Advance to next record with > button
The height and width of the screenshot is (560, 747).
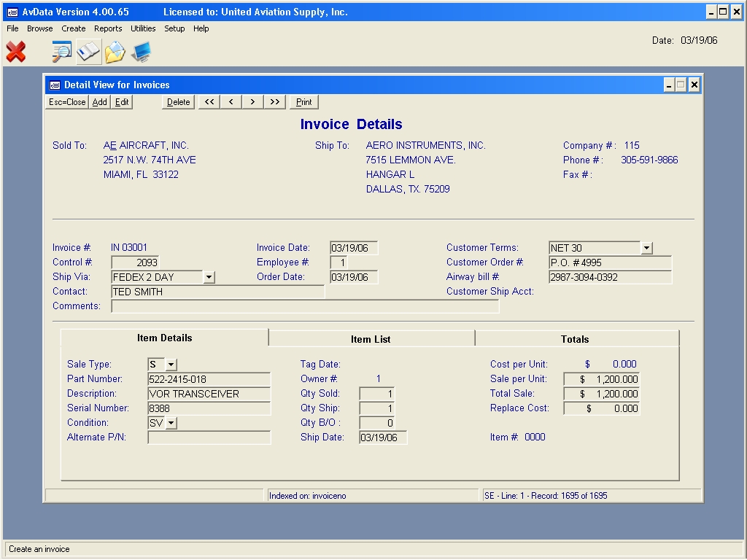[x=252, y=102]
